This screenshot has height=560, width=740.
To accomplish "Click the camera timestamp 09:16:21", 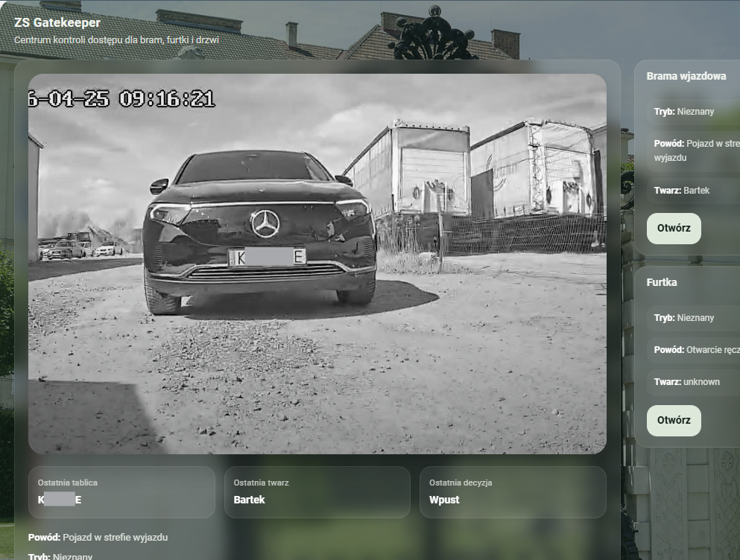I will 167,99.
